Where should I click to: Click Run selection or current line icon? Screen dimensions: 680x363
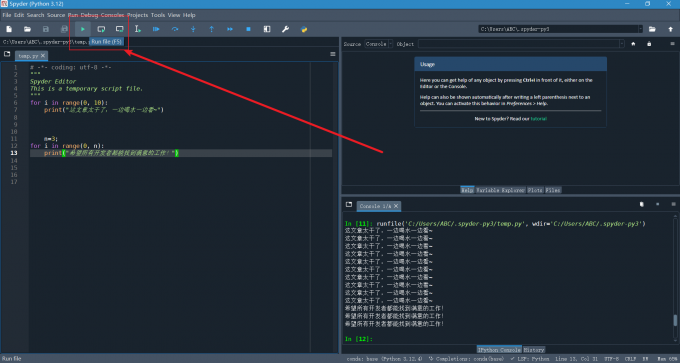click(x=138, y=29)
